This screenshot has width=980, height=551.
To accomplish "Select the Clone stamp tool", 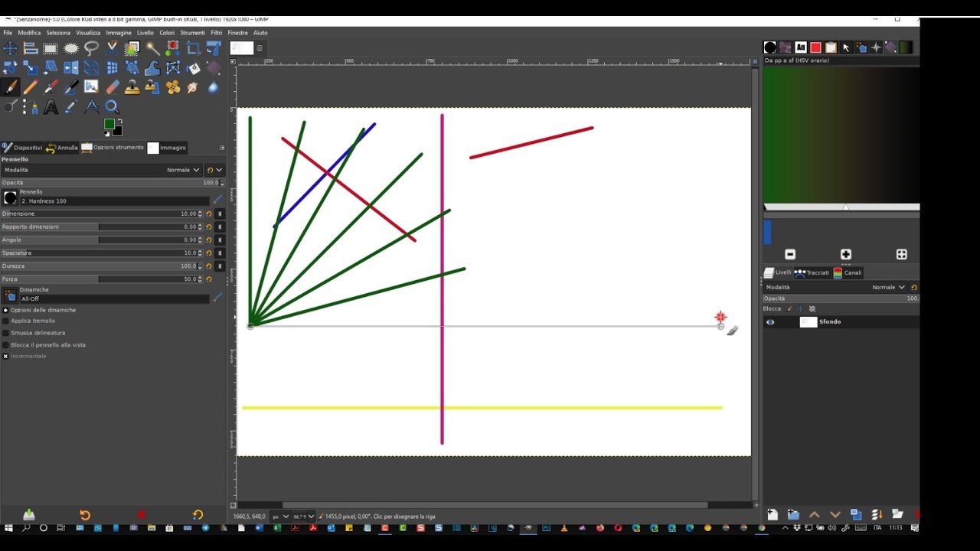I will coord(132,87).
